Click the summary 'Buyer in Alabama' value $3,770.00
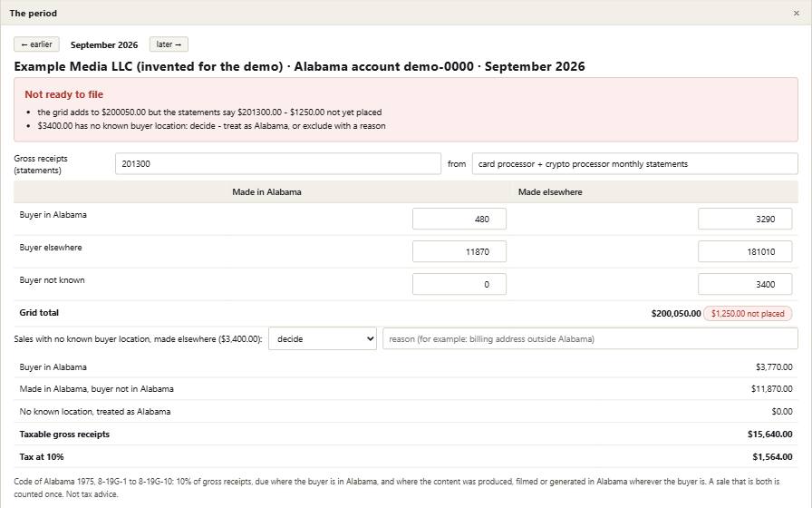The width and height of the screenshot is (812, 508). [774, 367]
